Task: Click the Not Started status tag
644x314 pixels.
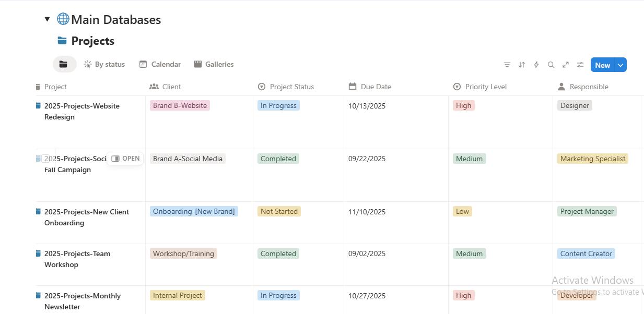Action: point(279,211)
